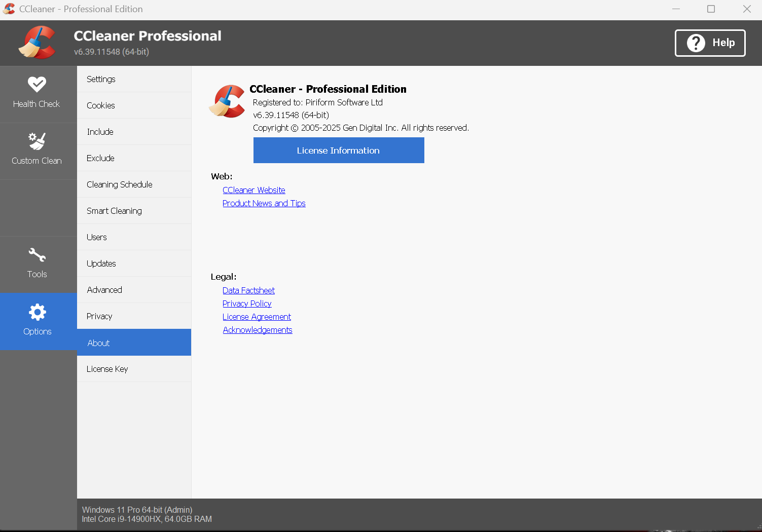Screen dimensions: 762x532
Task: Click the 'CCleaner Professional' header title
Action: pos(148,36)
